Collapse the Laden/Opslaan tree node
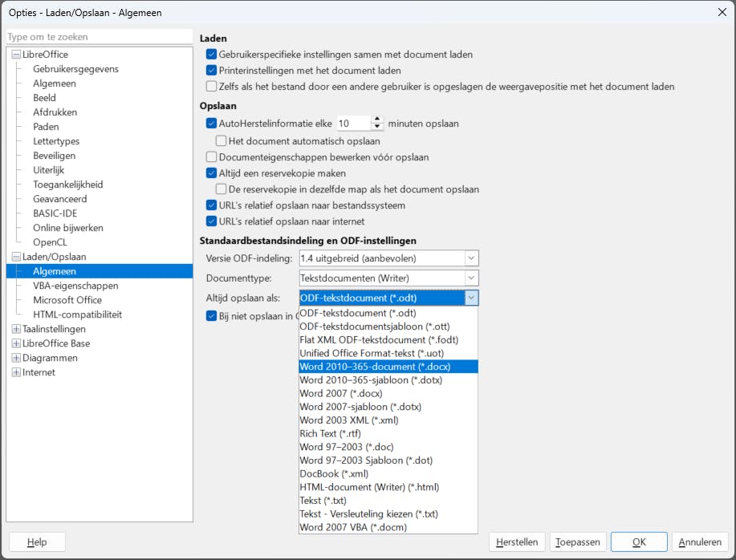The width and height of the screenshot is (736, 560). (x=17, y=257)
